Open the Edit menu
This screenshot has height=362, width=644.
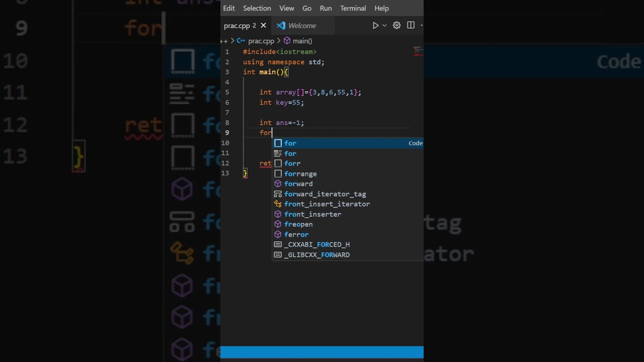pyautogui.click(x=229, y=8)
